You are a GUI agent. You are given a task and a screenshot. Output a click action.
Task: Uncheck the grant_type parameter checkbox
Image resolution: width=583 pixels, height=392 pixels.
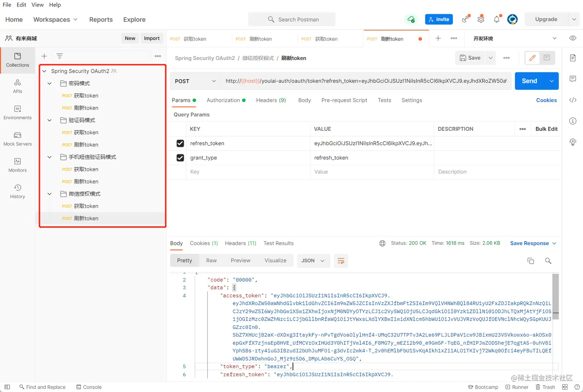[x=180, y=158]
